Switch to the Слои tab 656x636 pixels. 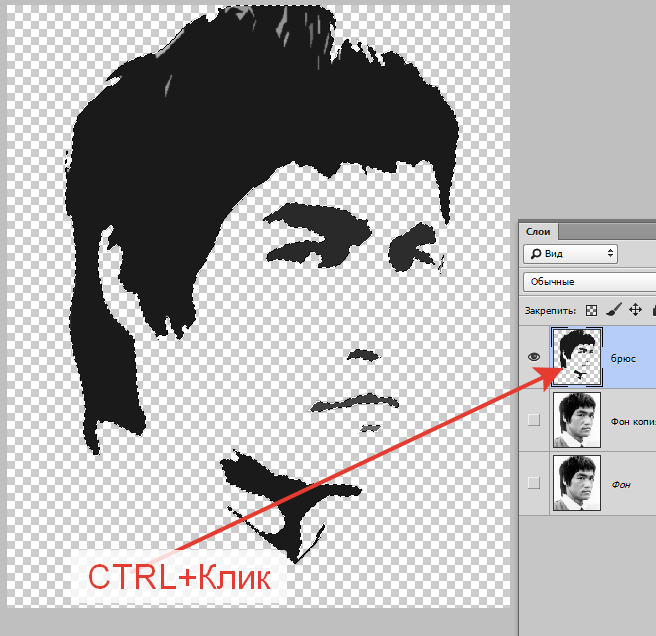click(538, 232)
